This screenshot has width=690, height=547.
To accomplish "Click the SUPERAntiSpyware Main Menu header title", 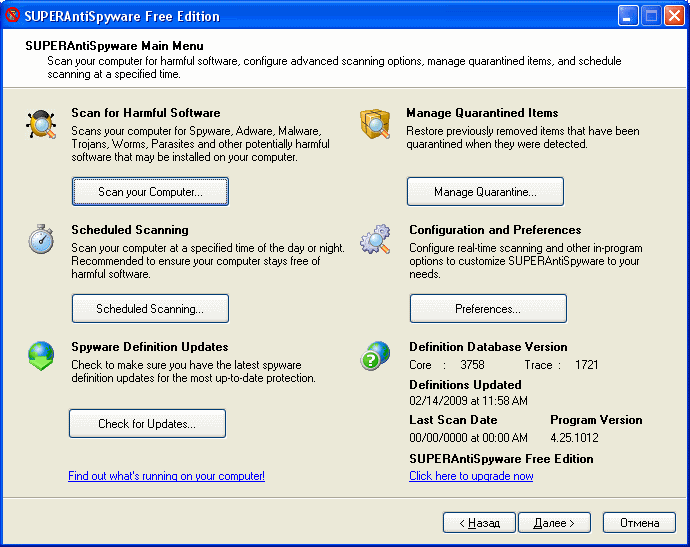I will coord(114,46).
